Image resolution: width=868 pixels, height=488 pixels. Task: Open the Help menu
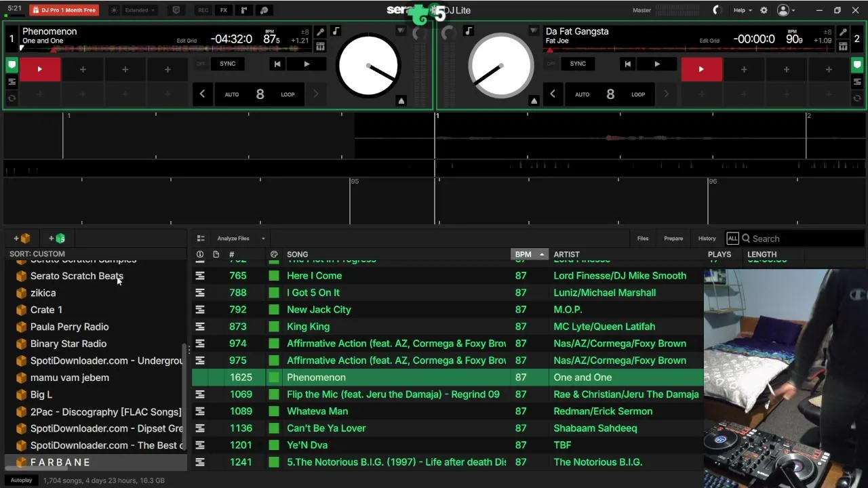[x=743, y=10]
